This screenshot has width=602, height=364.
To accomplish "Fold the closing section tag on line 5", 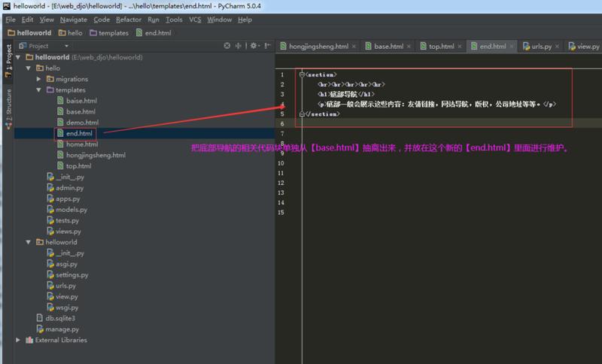I will (302, 114).
